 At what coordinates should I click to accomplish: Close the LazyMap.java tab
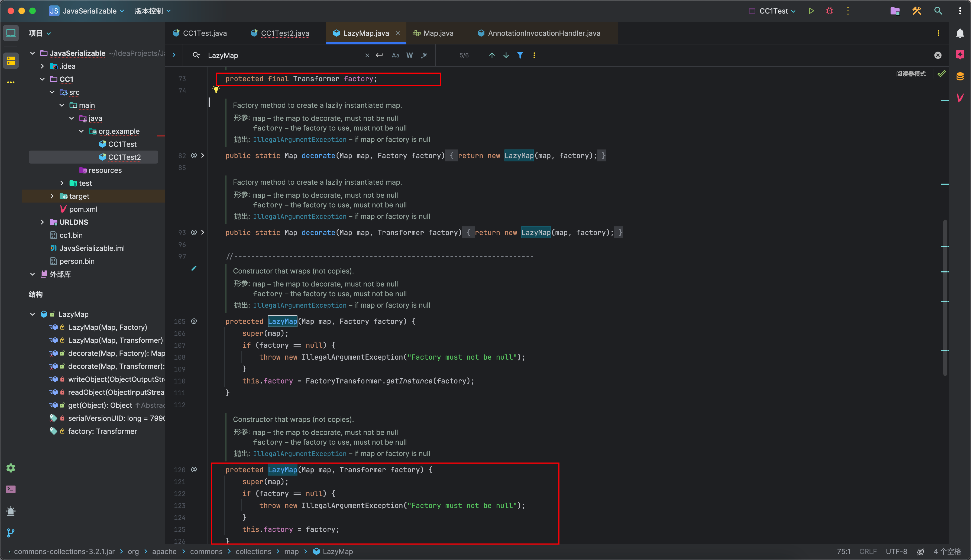point(398,33)
